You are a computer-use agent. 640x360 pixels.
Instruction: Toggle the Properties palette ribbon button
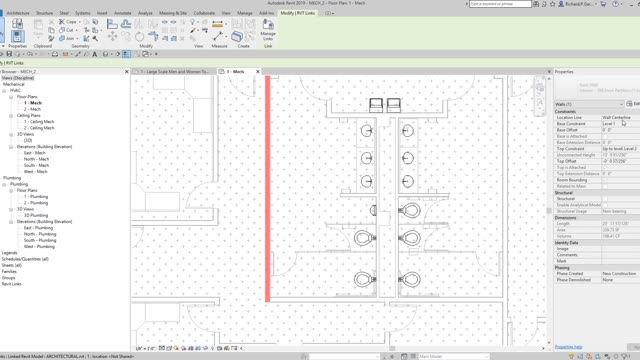click(17, 36)
